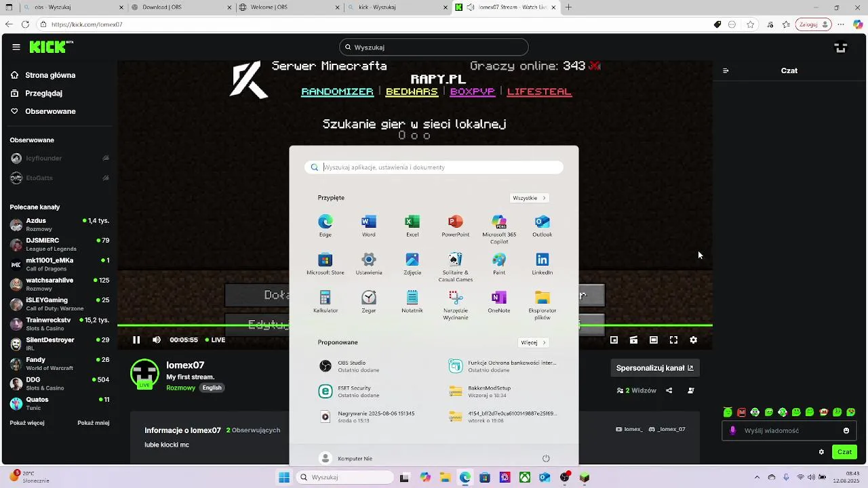The width and height of the screenshot is (868, 488).
Task: Mute the lomex07 browser tab audio
Action: pyautogui.click(x=471, y=7)
